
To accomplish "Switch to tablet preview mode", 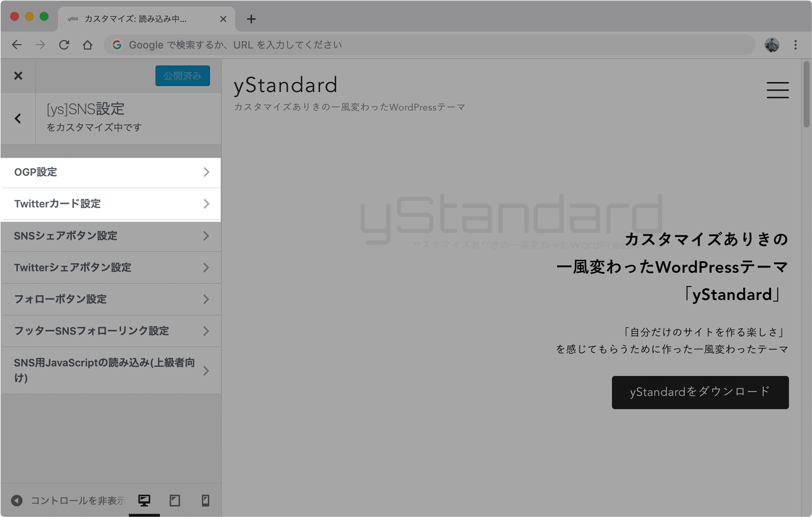I will coord(175,501).
